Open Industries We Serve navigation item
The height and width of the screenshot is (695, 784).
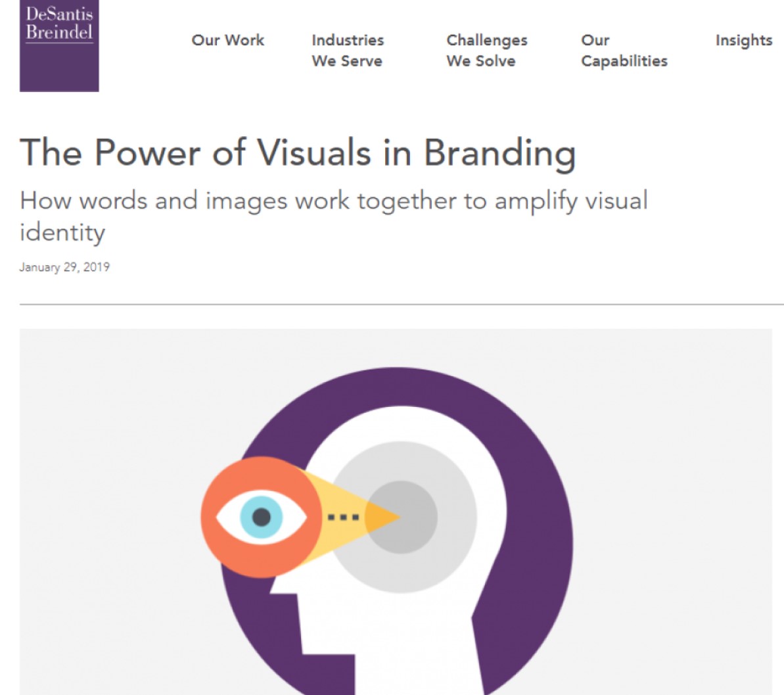click(x=348, y=51)
